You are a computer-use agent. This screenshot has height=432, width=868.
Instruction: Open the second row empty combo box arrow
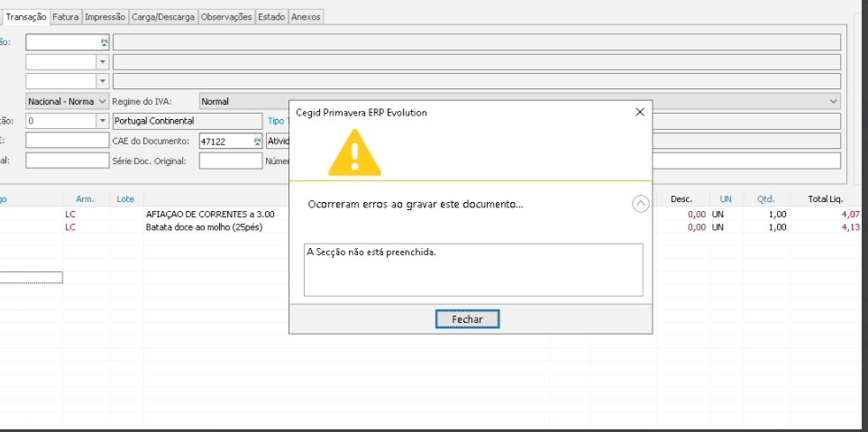coord(102,62)
